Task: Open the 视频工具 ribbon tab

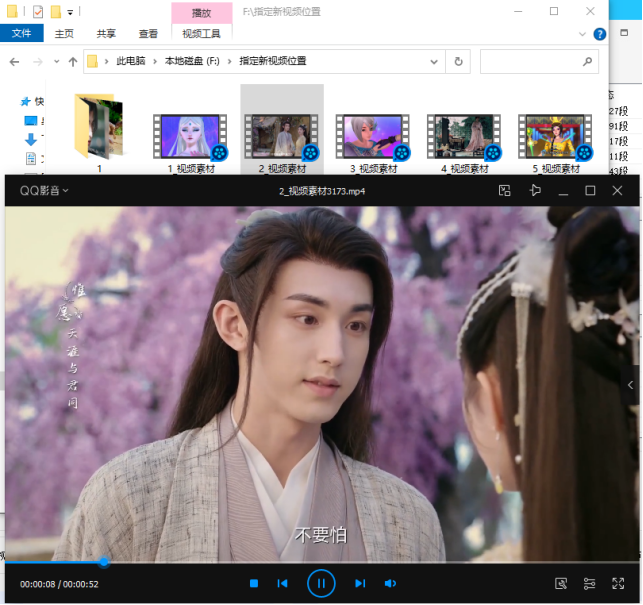Action: pos(201,34)
